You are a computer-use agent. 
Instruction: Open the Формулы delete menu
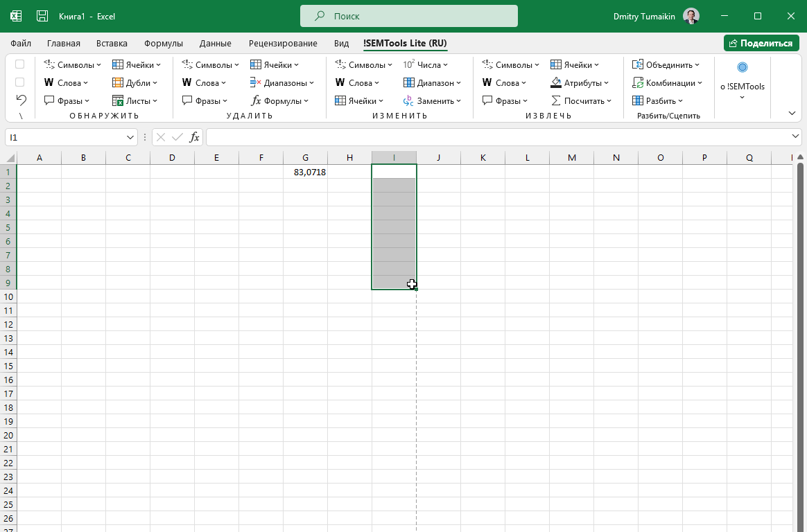(x=279, y=100)
